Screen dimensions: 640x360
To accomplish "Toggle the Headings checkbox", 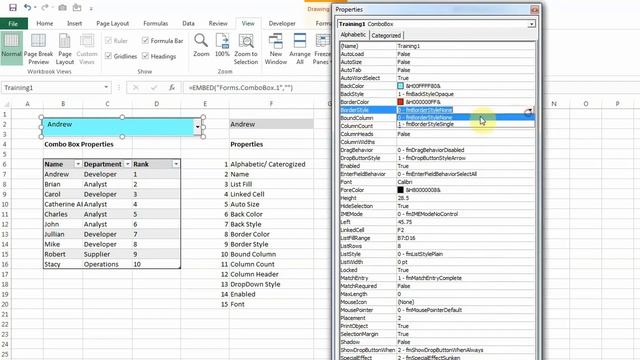I will click(145, 56).
